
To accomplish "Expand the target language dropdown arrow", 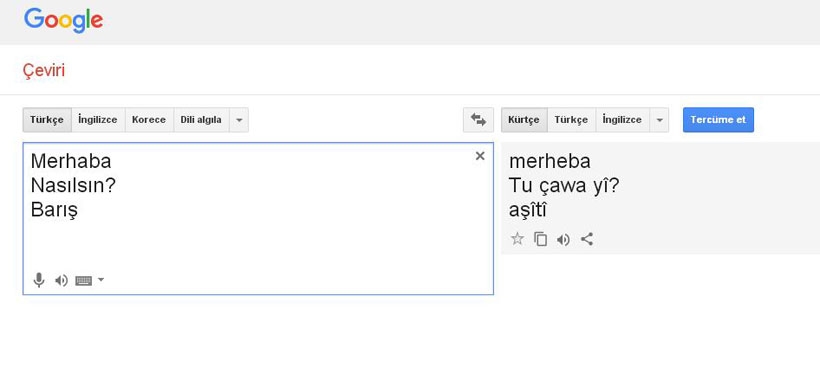I will [659, 120].
